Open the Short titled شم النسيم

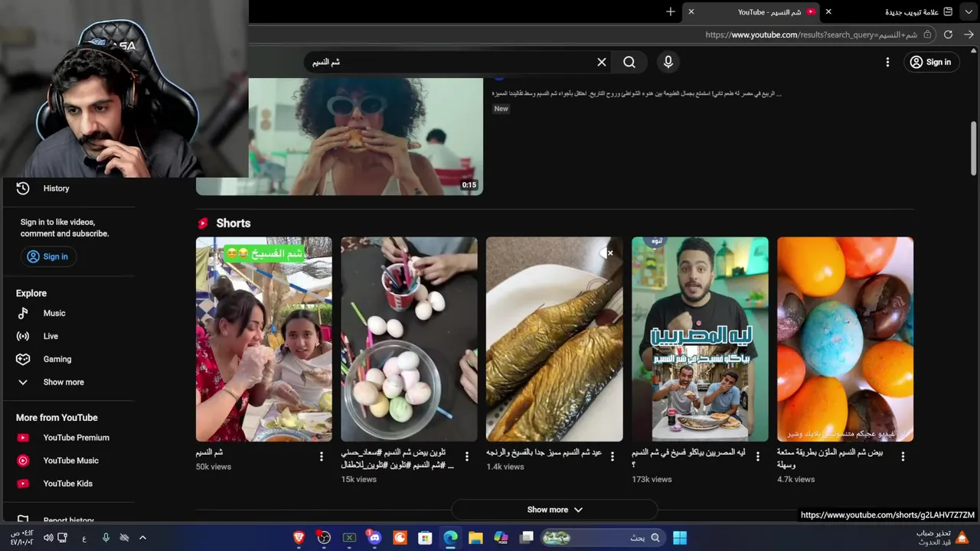209,452
